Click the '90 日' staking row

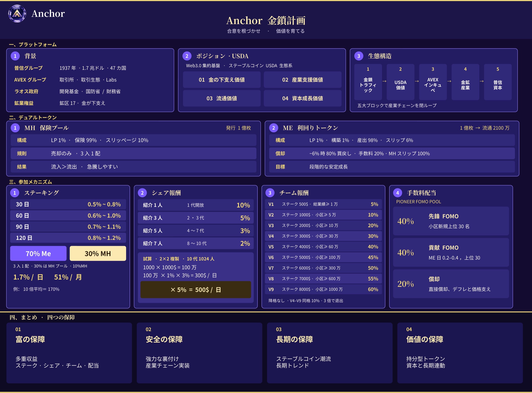point(68,227)
